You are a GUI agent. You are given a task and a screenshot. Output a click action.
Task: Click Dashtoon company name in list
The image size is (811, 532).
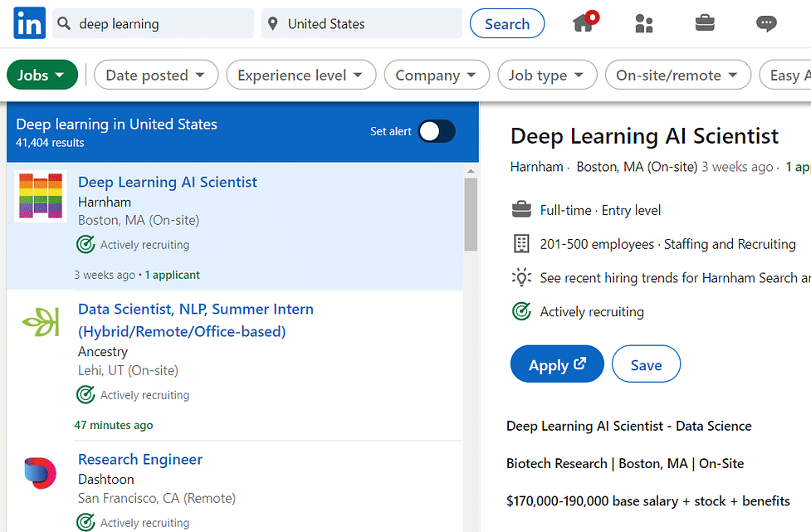pyautogui.click(x=106, y=479)
